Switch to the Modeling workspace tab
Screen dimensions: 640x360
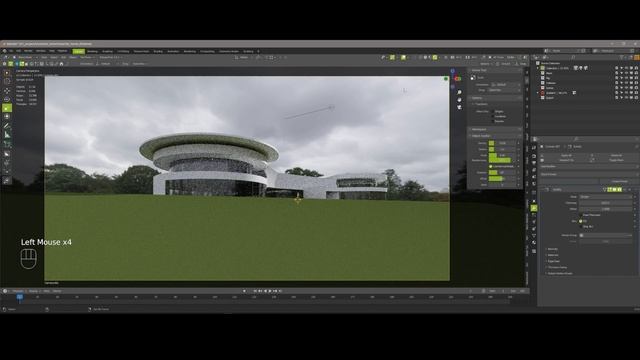click(92, 51)
